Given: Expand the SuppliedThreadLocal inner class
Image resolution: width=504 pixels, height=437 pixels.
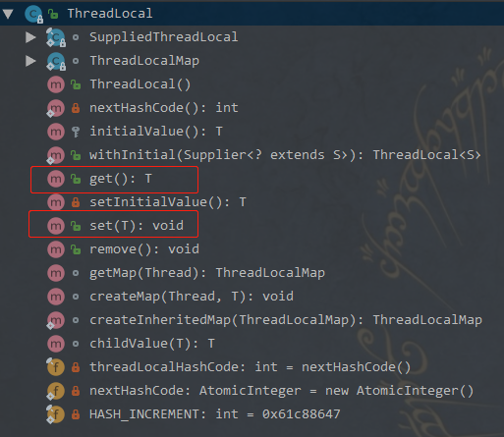Looking at the screenshot, I should point(30,37).
